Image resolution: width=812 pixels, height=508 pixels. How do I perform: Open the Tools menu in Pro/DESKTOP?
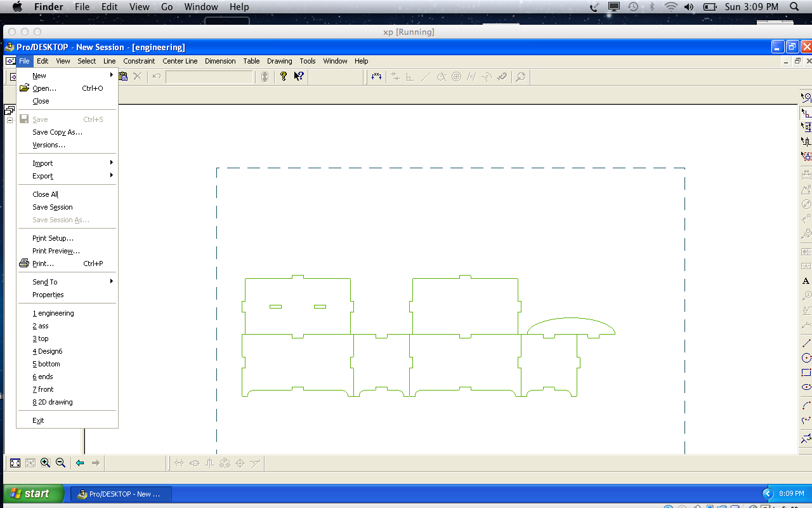pos(308,61)
